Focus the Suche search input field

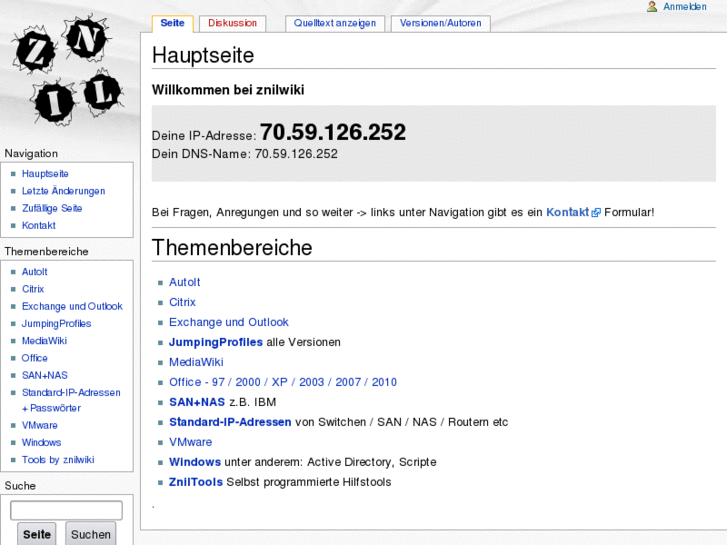[x=66, y=510]
